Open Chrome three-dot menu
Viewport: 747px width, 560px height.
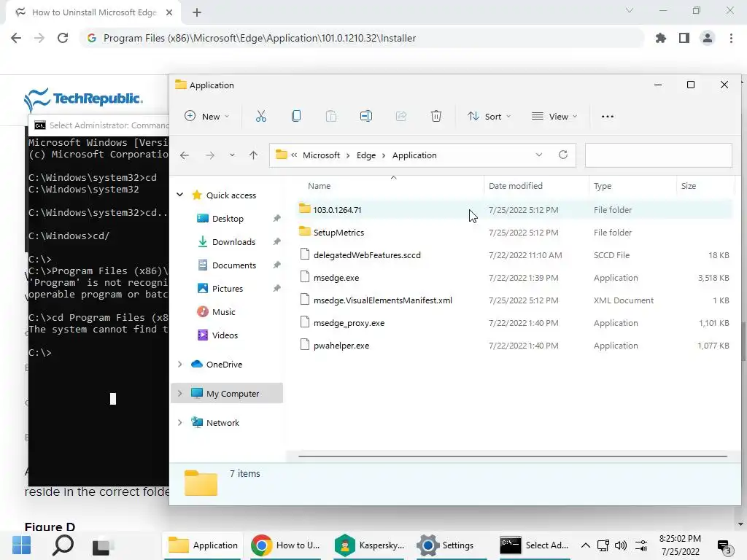coord(731,38)
